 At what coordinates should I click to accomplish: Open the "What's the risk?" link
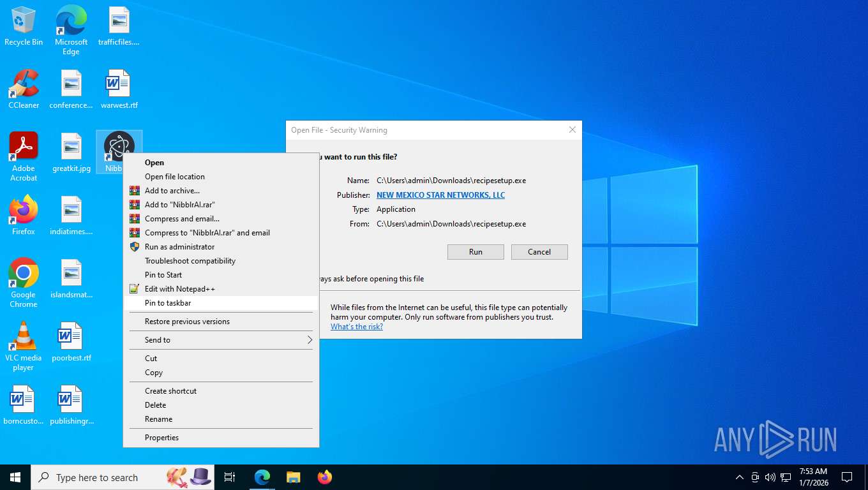(357, 327)
